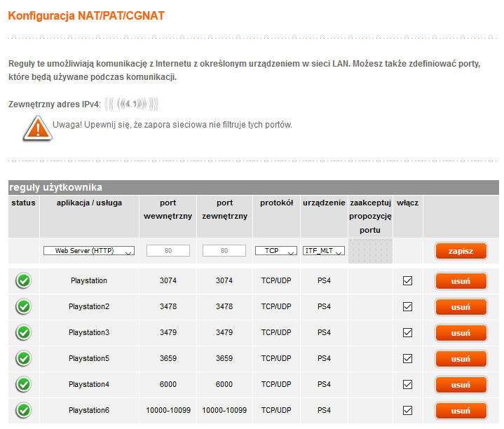Disable the Playstation3 rule checkbox
The width and height of the screenshot is (504, 429).
[x=407, y=332]
